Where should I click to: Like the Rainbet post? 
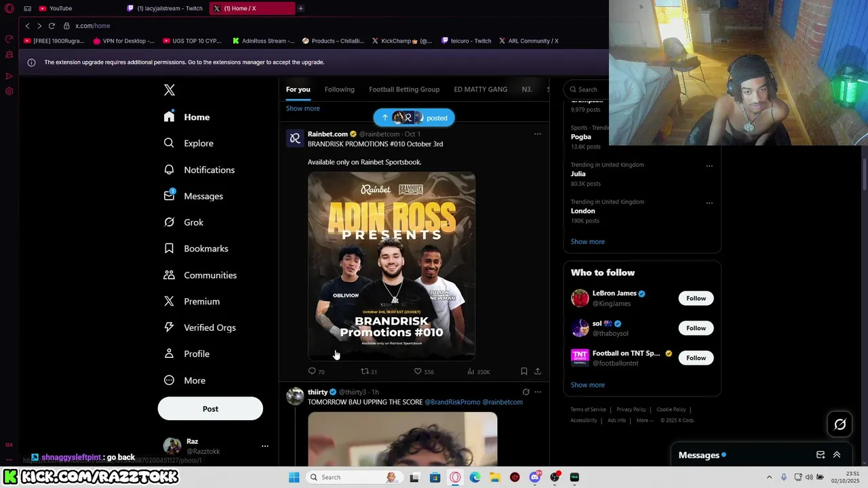(x=424, y=371)
